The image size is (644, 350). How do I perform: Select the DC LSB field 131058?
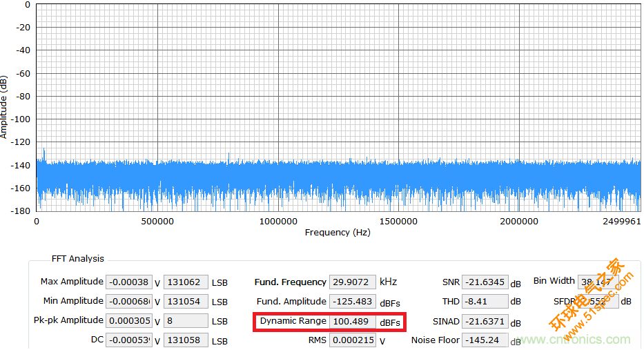pos(186,340)
